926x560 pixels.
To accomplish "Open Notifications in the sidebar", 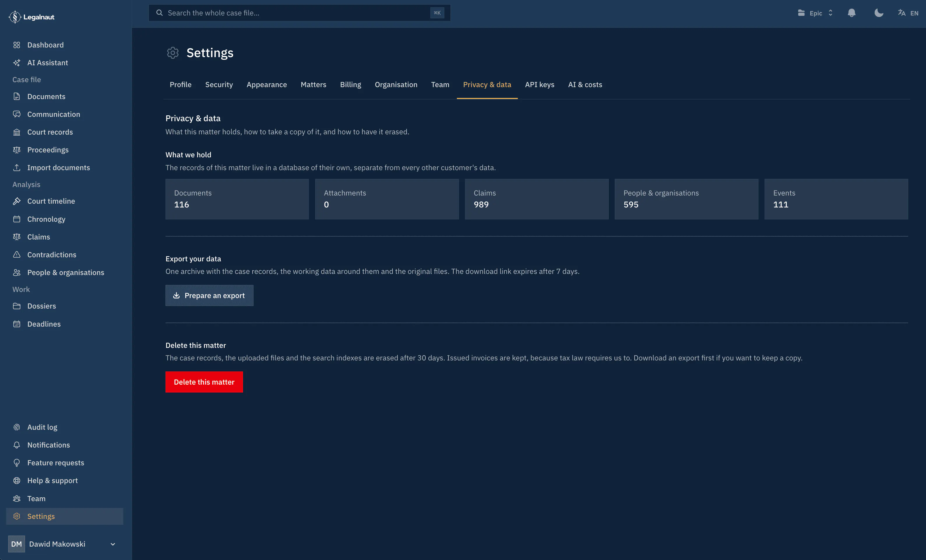I will pos(65,445).
